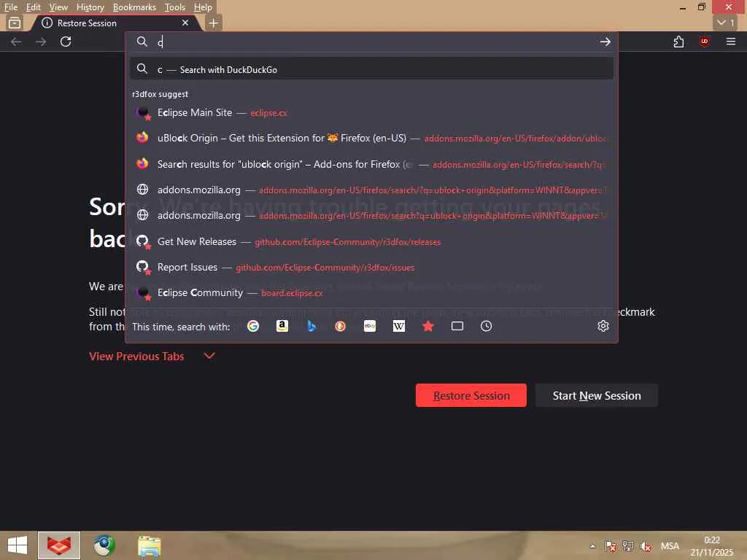Viewport: 747px width, 560px height.
Task: Open Eclipse Community board suggestion
Action: (x=371, y=293)
